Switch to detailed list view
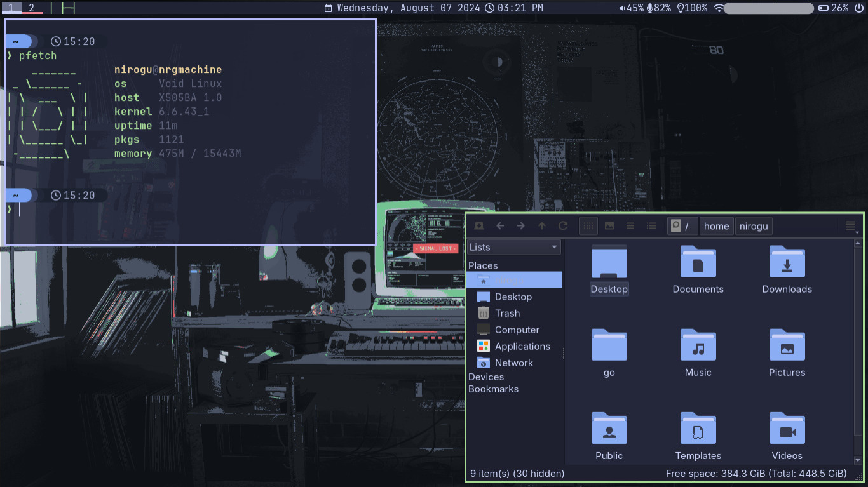Viewport: 868px width, 487px height. (651, 226)
